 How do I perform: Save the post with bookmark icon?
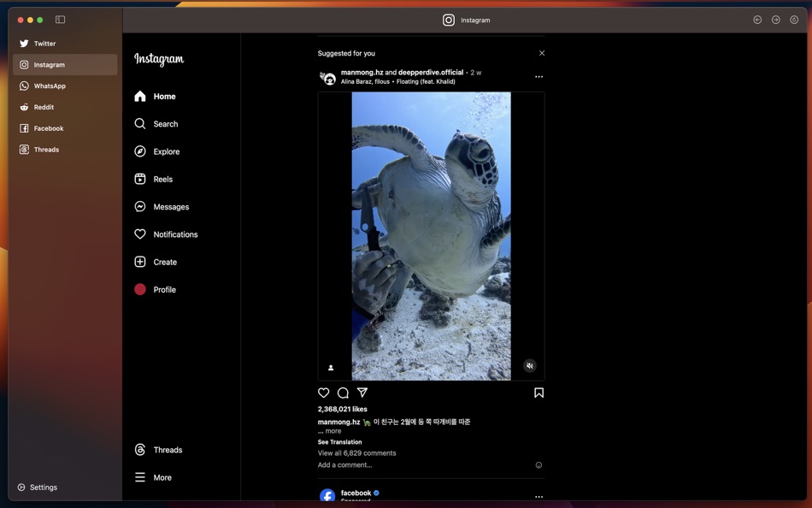point(538,393)
